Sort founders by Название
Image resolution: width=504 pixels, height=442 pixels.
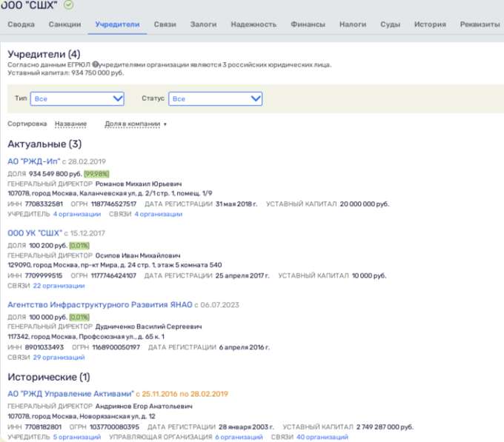pos(70,124)
